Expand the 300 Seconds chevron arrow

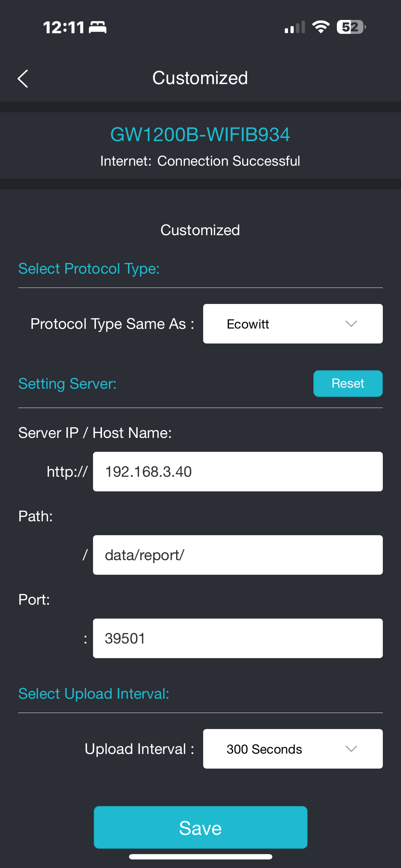click(x=351, y=749)
